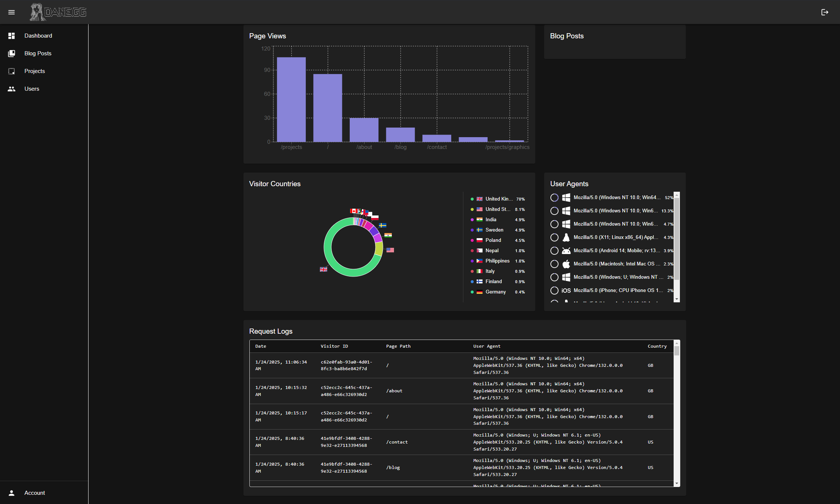
Task: Click the Users people icon
Action: [x=11, y=89]
